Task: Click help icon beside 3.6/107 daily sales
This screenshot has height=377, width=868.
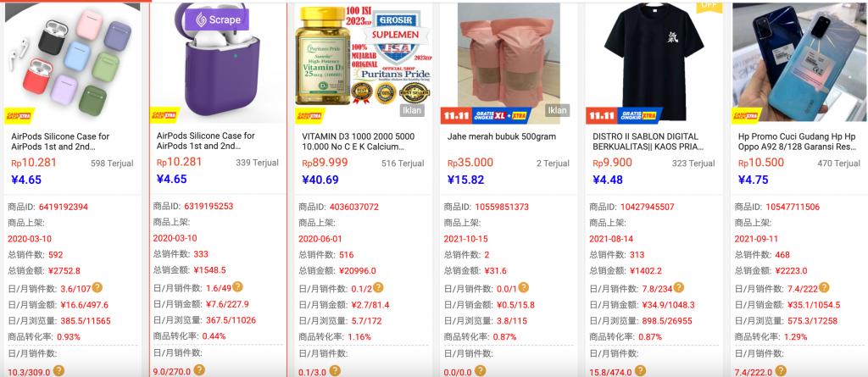Action: (97, 287)
